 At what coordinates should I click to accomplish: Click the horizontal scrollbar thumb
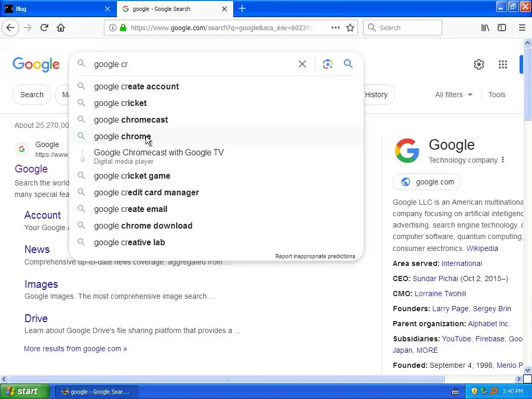click(x=227, y=379)
